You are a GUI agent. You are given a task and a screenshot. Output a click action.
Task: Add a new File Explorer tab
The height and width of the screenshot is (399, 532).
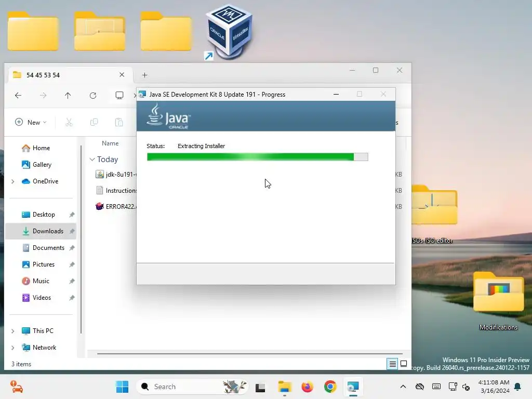(x=144, y=75)
